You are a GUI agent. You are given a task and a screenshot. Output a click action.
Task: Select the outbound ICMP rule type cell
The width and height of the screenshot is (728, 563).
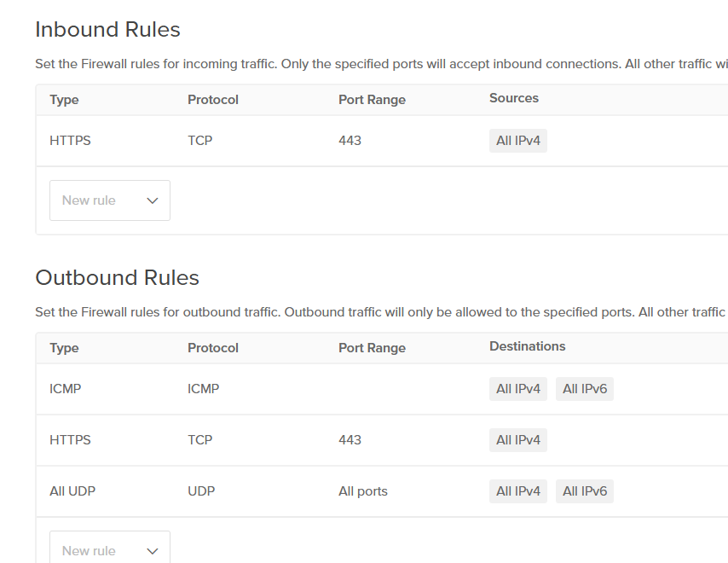pyautogui.click(x=66, y=389)
